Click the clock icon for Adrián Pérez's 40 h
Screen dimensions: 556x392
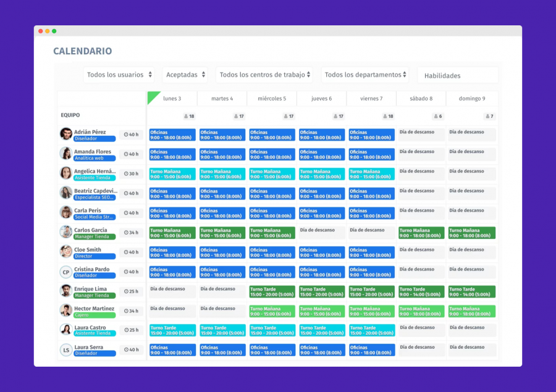126,135
